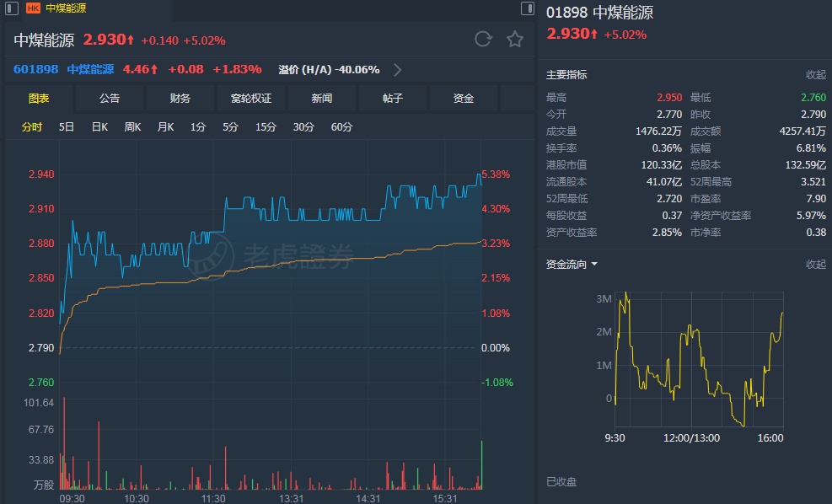832x504 pixels.
Task: Select 15分 chart interval
Action: point(266,126)
